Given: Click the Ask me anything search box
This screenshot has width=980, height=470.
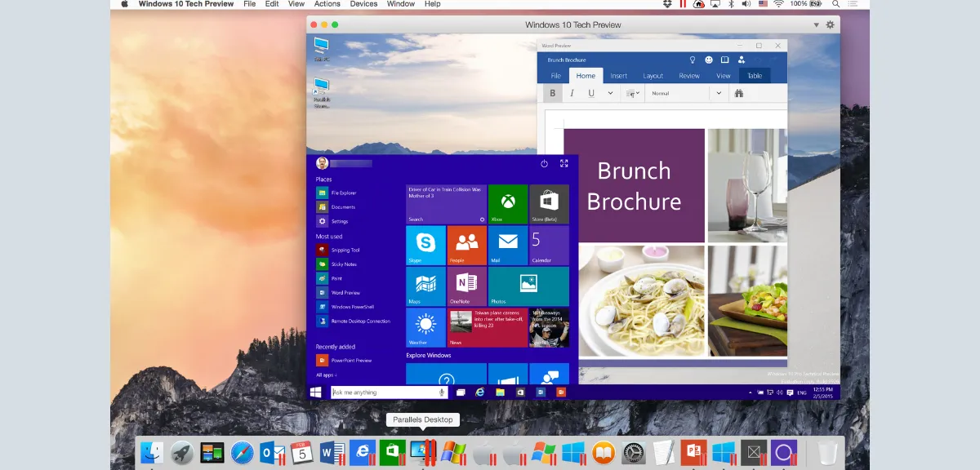Looking at the screenshot, I should point(384,392).
